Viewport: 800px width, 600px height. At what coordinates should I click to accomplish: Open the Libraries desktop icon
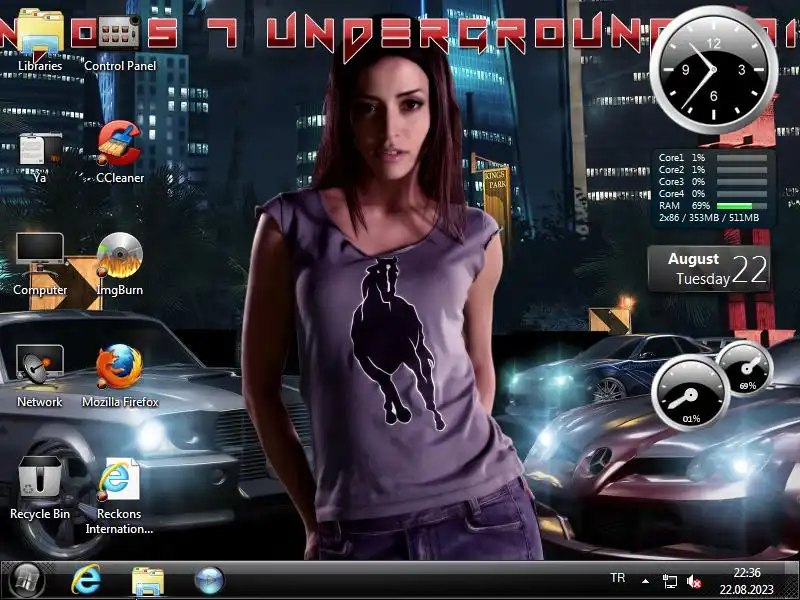[40, 41]
